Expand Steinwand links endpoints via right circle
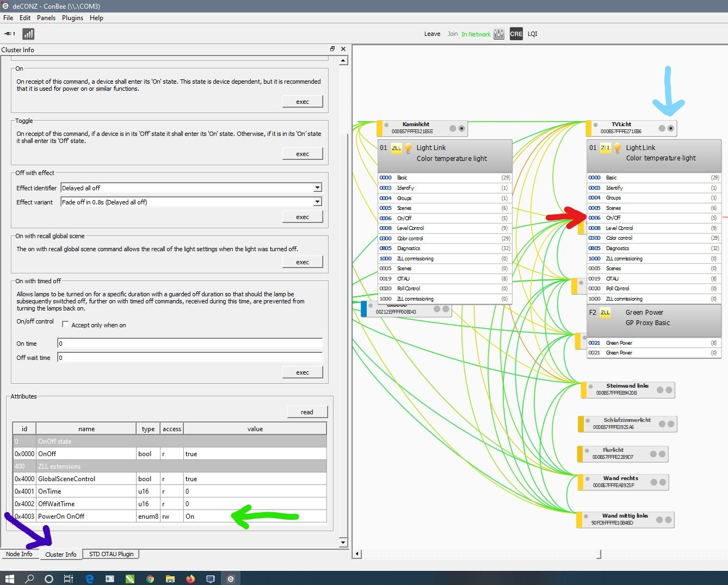The image size is (728, 585). [x=669, y=390]
